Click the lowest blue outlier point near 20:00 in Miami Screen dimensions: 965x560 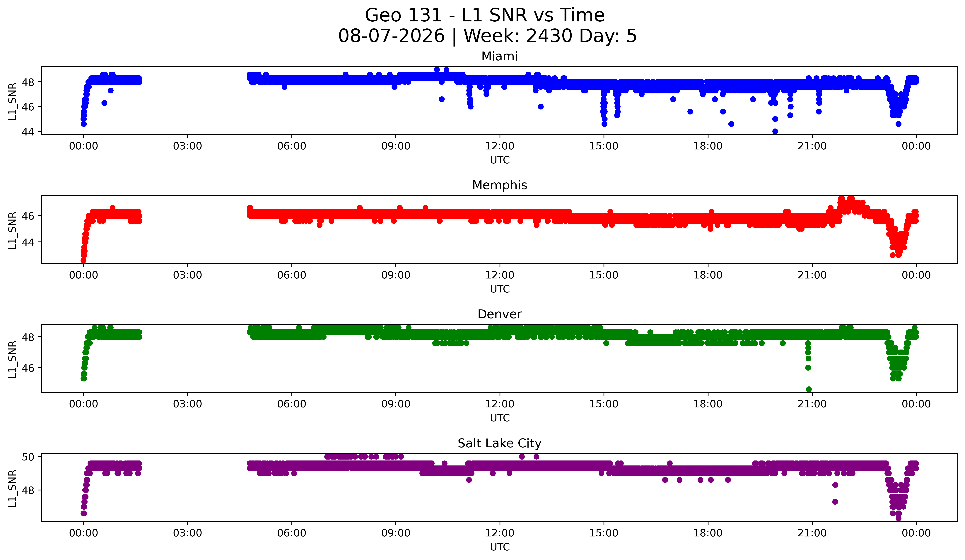point(775,131)
